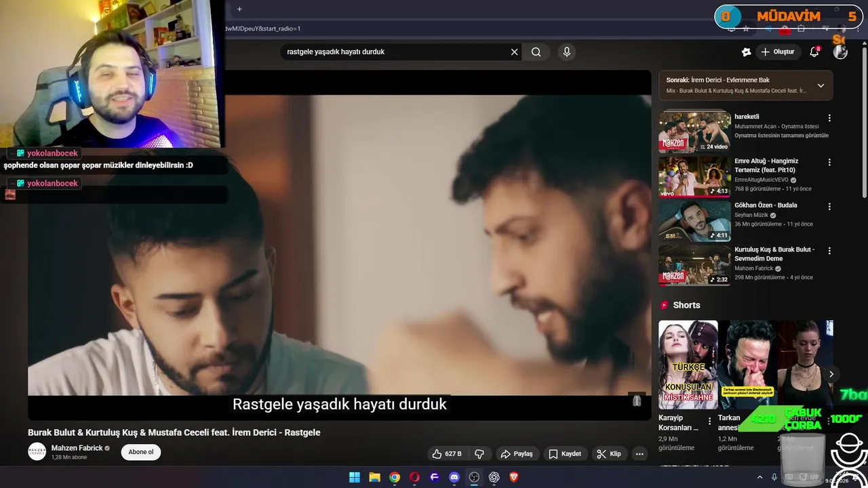Click Oynatma listesinin tamamını görüntüle link
This screenshot has height=488, width=868.
pos(781,136)
